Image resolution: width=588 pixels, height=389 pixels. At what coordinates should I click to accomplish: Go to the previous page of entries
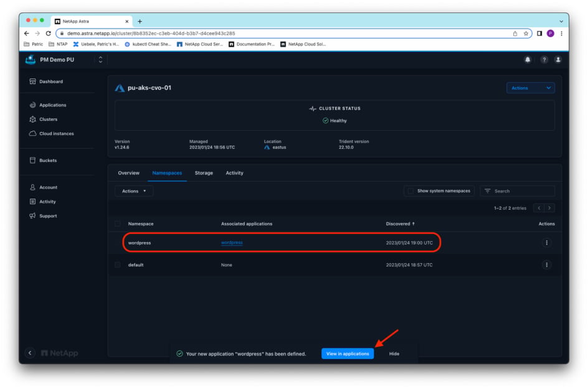pyautogui.click(x=539, y=208)
